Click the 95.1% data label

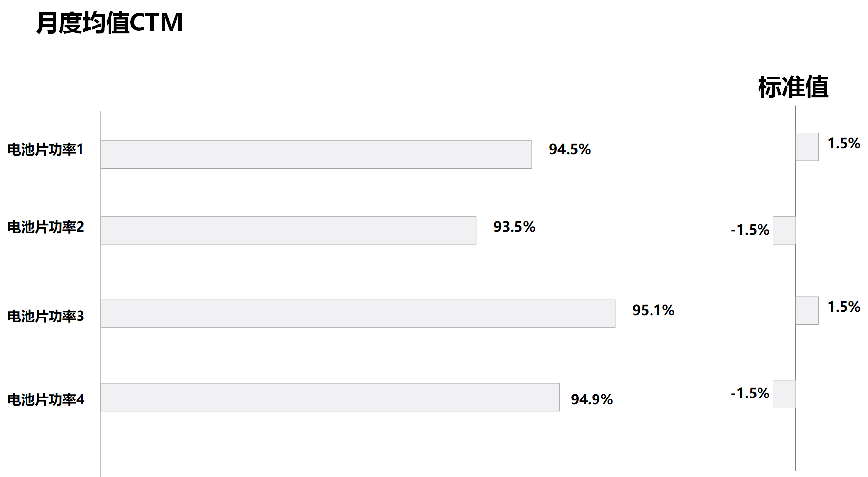point(653,310)
